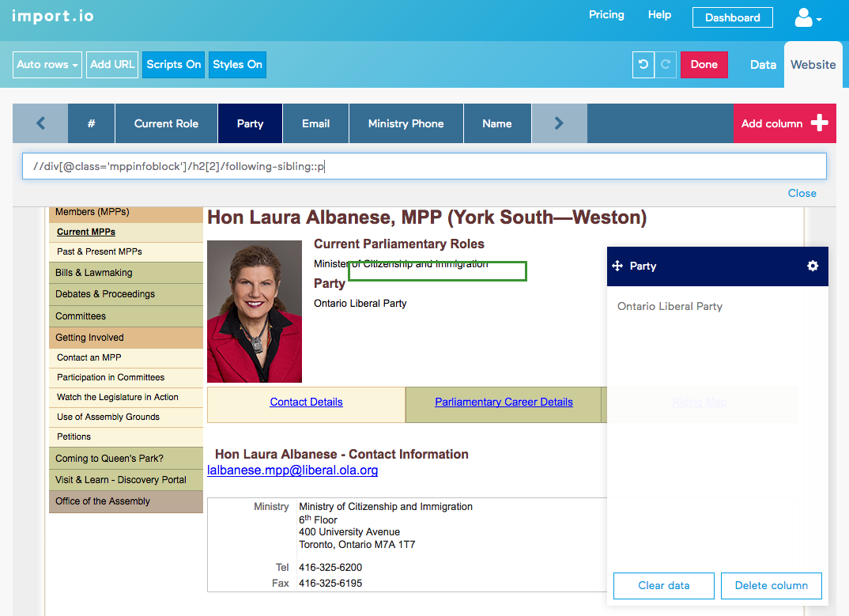Toggle Styles On button
Screen dimensions: 849x616
pos(237,65)
